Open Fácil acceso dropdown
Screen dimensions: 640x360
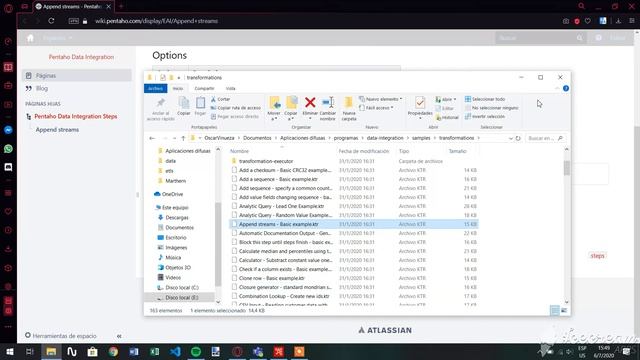(x=376, y=108)
